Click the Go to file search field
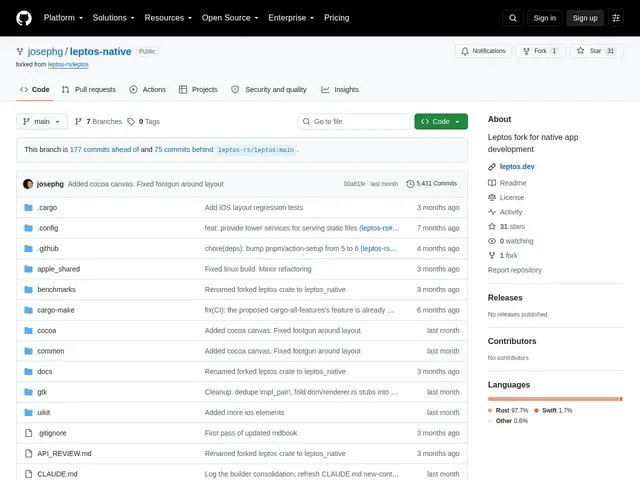Viewport: 640px width, 480px height. point(354,122)
